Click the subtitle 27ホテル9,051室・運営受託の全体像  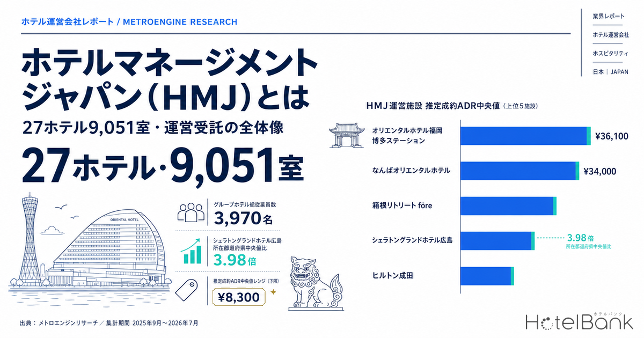coord(153,128)
